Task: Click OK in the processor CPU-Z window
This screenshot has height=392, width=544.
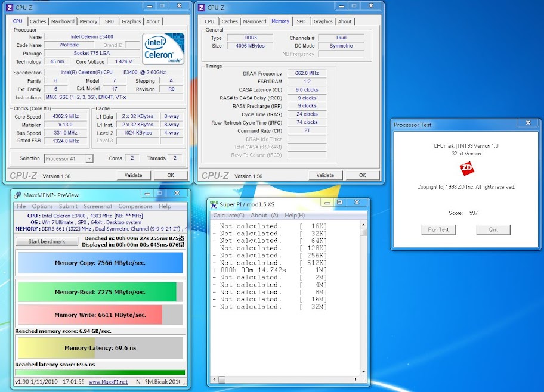Action: 171,175
